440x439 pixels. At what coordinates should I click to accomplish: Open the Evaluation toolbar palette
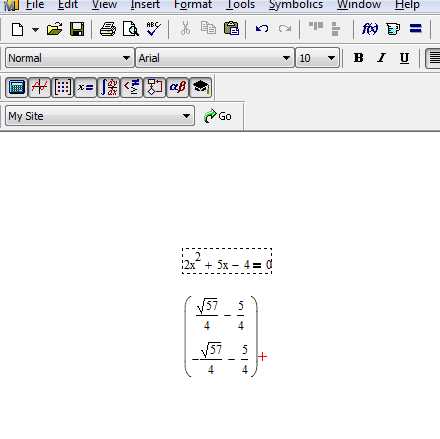86,87
